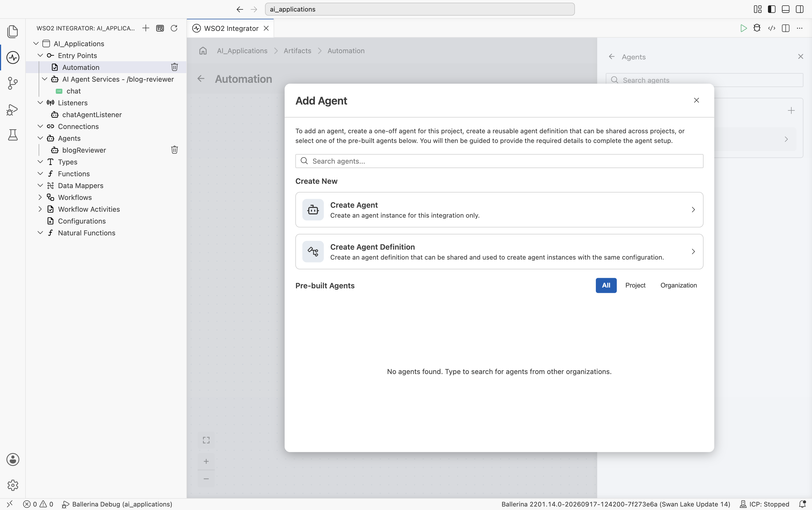Toggle the bottom panel layout icon
812x510 pixels.
coord(785,9)
